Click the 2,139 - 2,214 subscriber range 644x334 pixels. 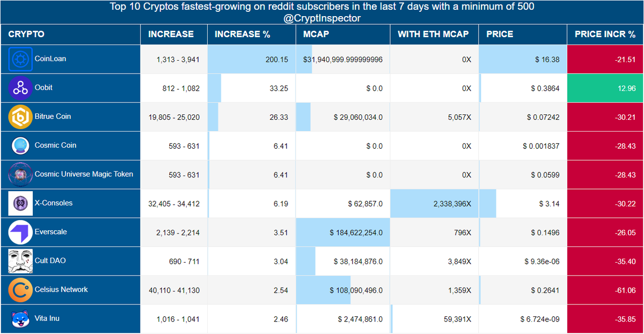pos(178,233)
